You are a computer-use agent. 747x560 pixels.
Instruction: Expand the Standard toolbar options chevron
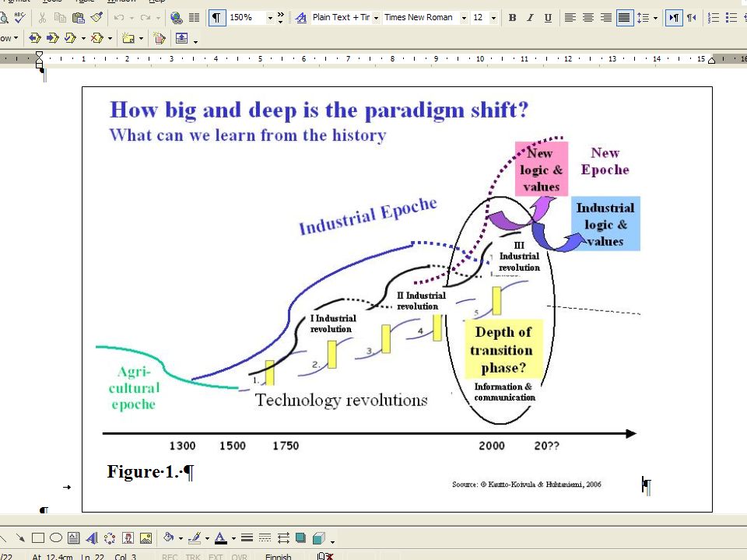[x=281, y=18]
